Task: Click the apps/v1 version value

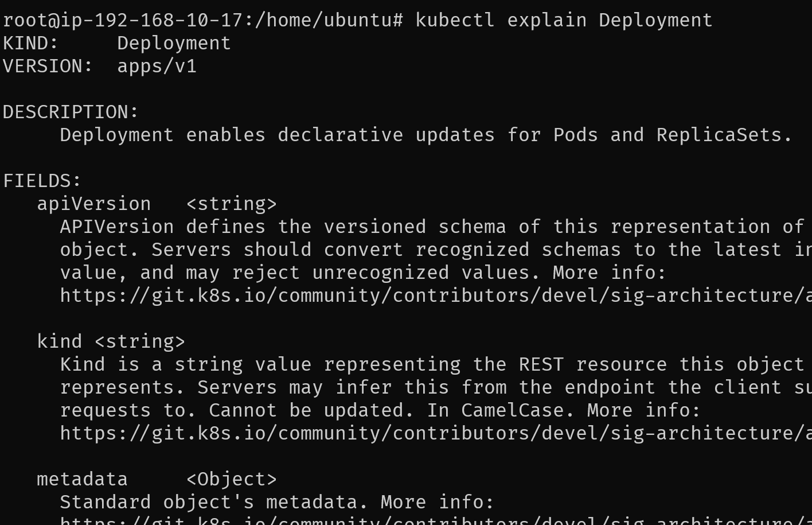Action: click(x=157, y=66)
